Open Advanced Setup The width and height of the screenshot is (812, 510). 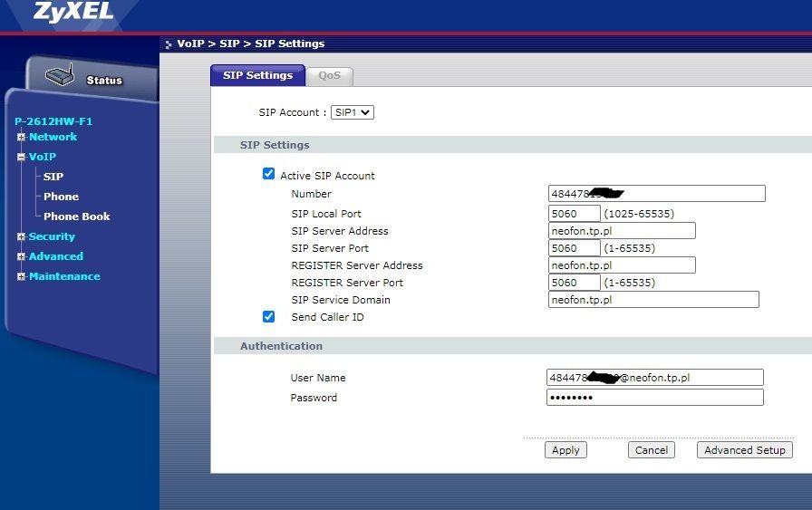[x=745, y=450]
